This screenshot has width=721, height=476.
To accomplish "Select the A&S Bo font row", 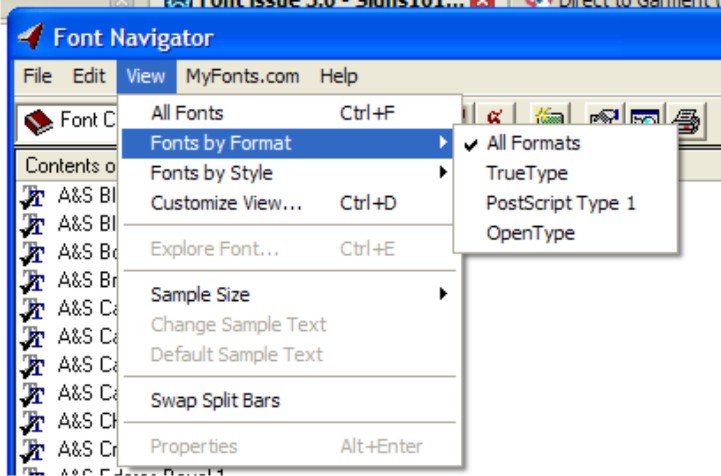I will click(x=68, y=252).
